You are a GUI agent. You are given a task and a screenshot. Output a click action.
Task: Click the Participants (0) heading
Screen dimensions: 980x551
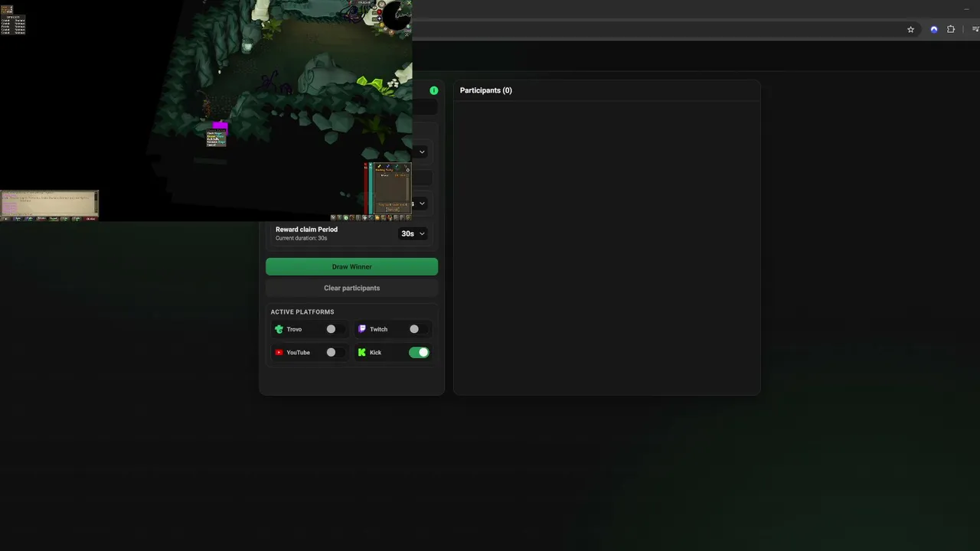pyautogui.click(x=486, y=90)
